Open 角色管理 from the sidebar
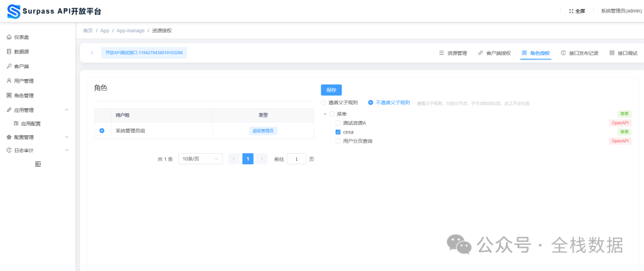 point(23,95)
